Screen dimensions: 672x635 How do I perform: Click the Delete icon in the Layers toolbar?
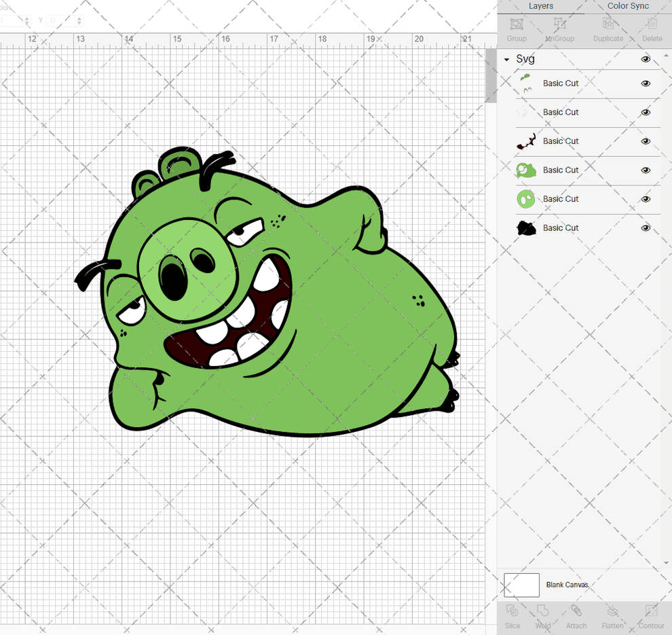[x=652, y=28]
